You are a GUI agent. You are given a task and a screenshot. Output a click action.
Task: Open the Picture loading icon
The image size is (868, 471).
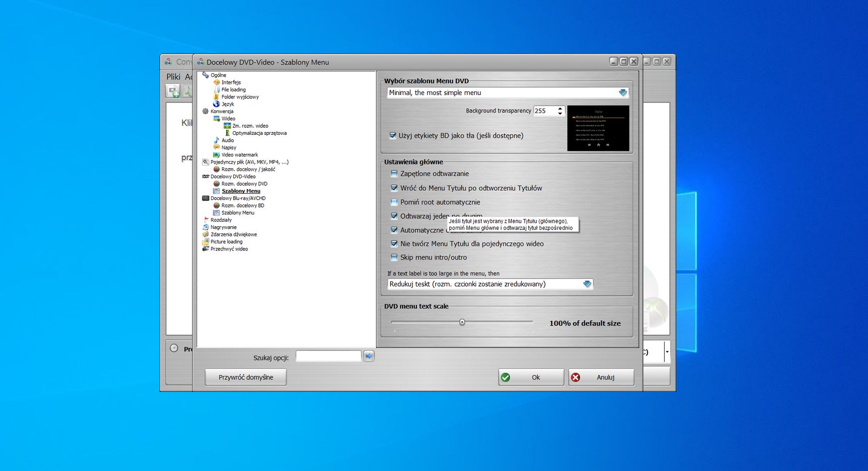pos(205,242)
